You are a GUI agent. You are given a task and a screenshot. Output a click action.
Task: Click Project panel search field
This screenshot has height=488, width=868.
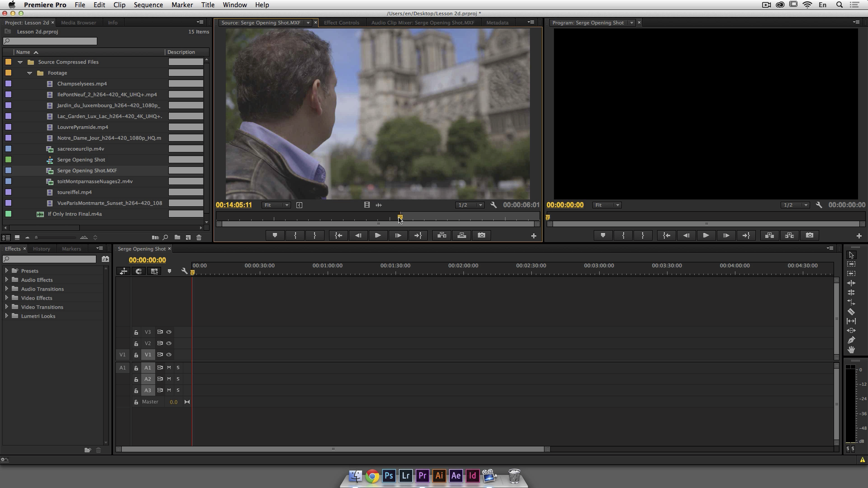50,41
